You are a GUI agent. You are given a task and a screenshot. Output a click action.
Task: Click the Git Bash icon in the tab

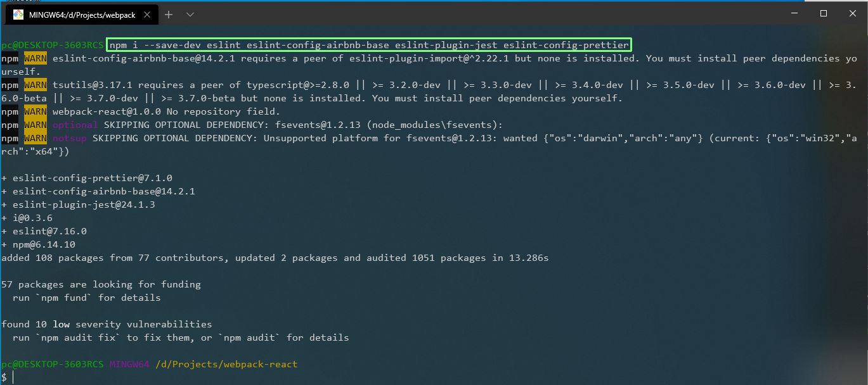[18, 15]
